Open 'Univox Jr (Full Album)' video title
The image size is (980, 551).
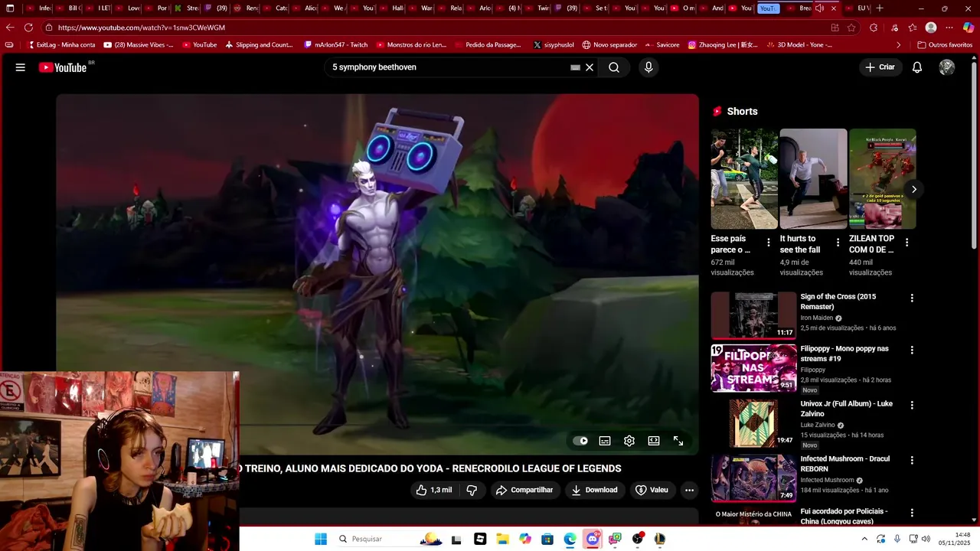pyautogui.click(x=846, y=409)
